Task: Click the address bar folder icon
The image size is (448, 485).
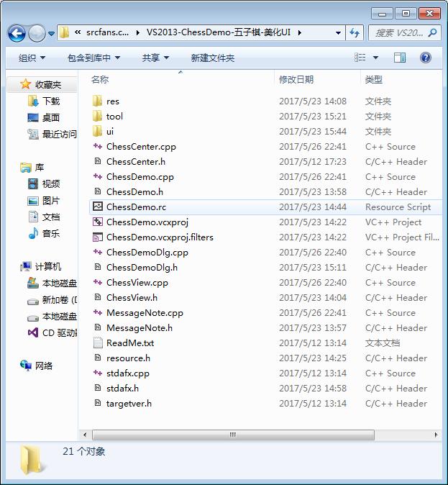Action: click(x=64, y=32)
